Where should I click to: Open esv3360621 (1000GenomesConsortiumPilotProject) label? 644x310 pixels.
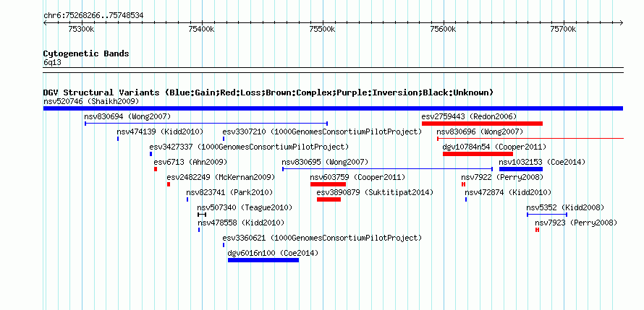(x=323, y=238)
